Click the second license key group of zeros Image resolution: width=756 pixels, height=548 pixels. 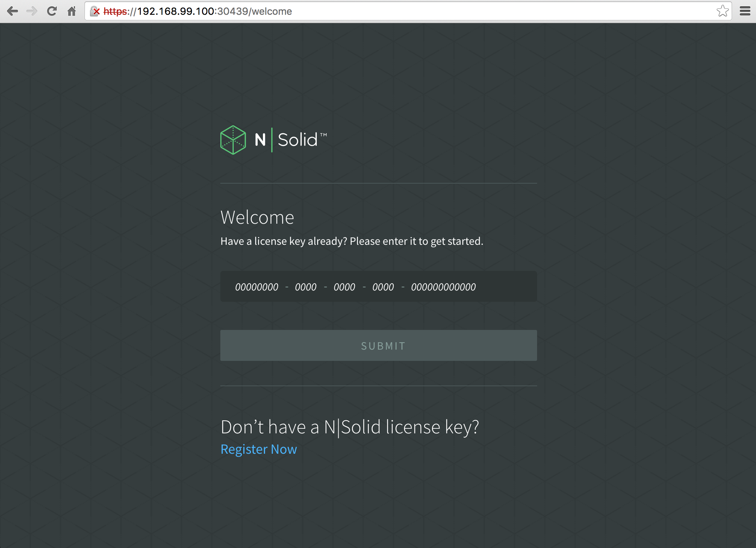(x=305, y=287)
